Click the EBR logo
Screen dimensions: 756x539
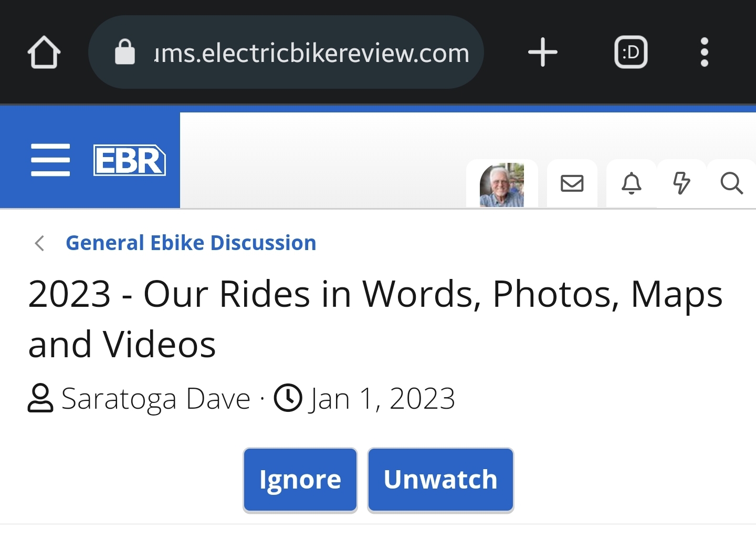[x=129, y=160]
